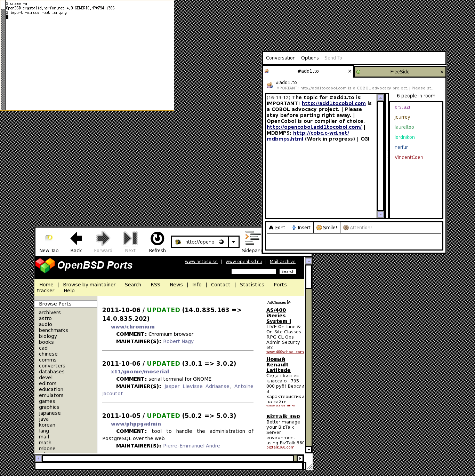Open the x11/gnome/moserial port link
This screenshot has height=476, width=475.
[x=140, y=372]
